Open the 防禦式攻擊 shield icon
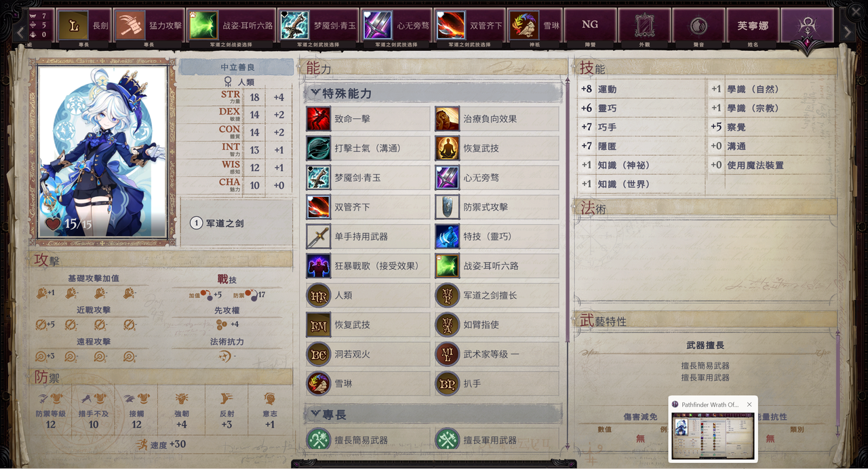The image size is (868, 469). pyautogui.click(x=448, y=207)
